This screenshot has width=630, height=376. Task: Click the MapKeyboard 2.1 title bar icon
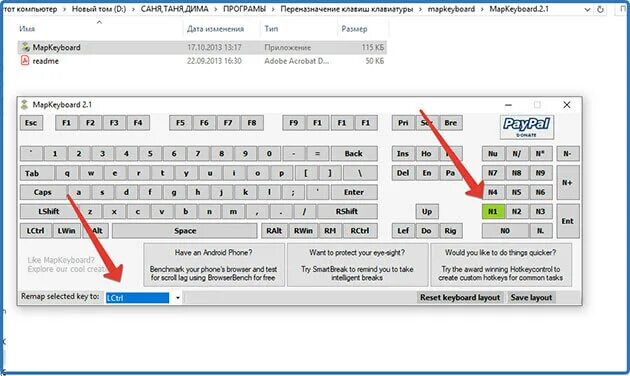[25, 105]
